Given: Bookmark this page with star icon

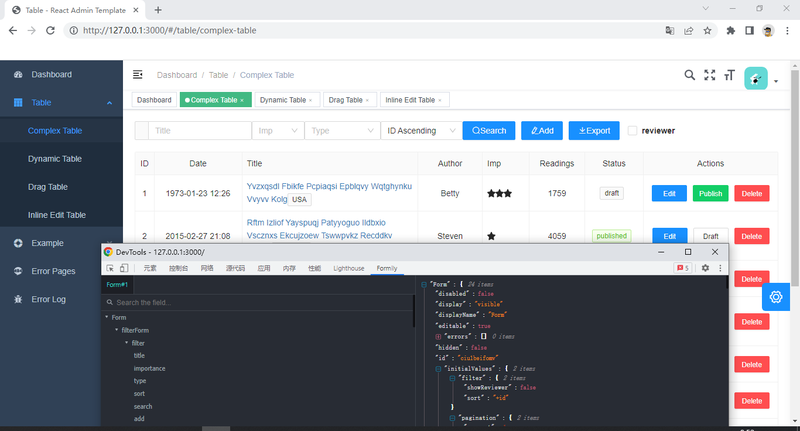Looking at the screenshot, I should pyautogui.click(x=707, y=31).
